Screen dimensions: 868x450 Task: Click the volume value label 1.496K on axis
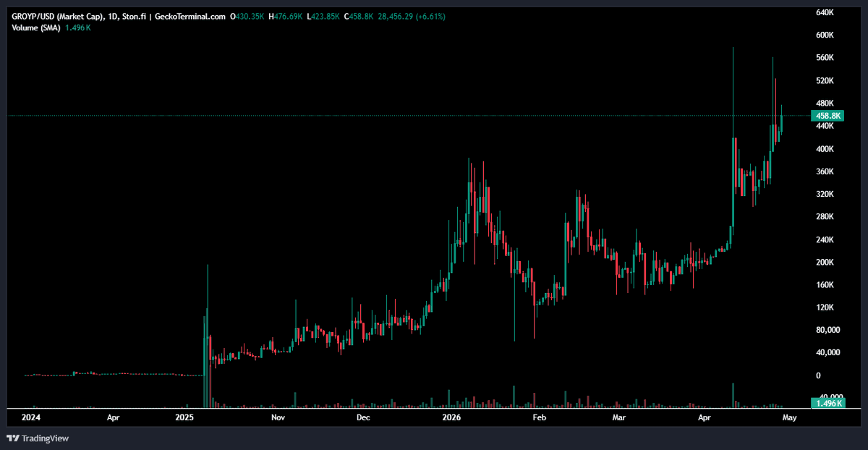(827, 403)
